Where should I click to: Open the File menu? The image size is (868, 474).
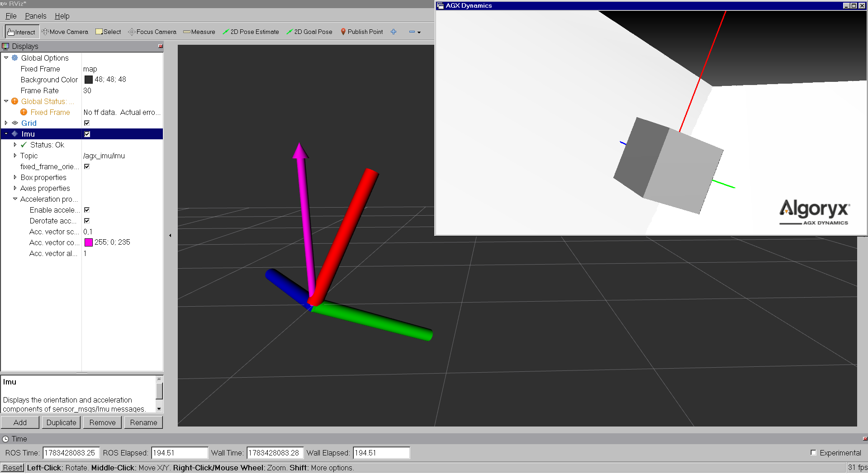click(x=11, y=16)
